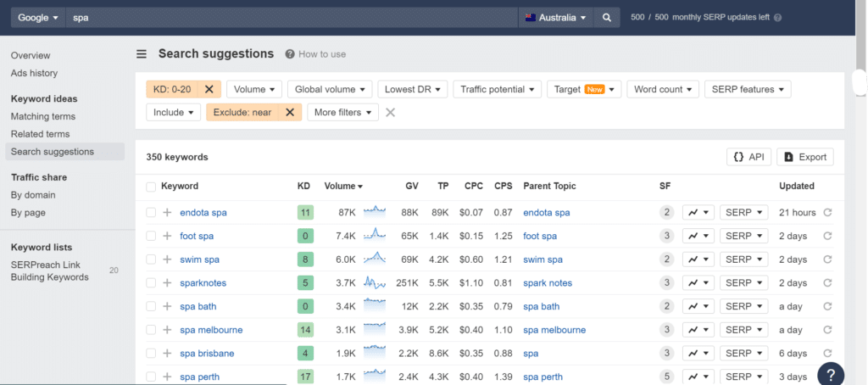Open the Traffic potential filter dropdown
868x385 pixels.
(497, 89)
